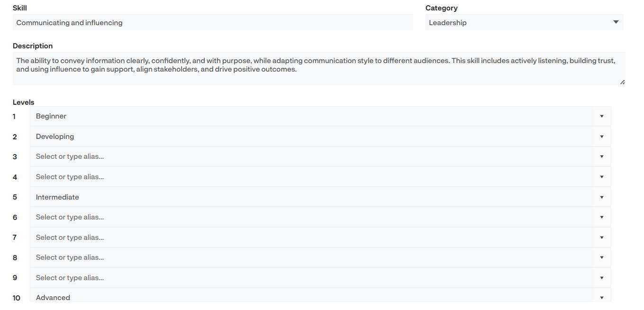Open the level 1 Beginner dropdown arrow
Viewport: 644px width, 310px height.
(601, 116)
